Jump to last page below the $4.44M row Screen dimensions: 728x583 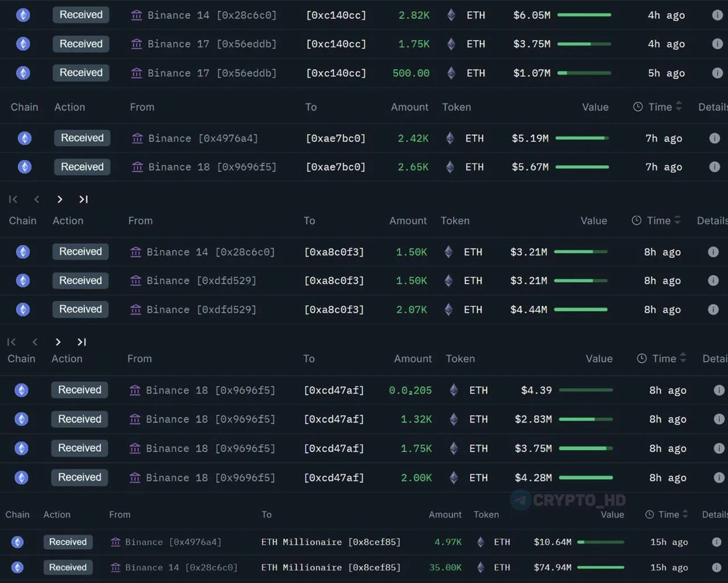[82, 342]
